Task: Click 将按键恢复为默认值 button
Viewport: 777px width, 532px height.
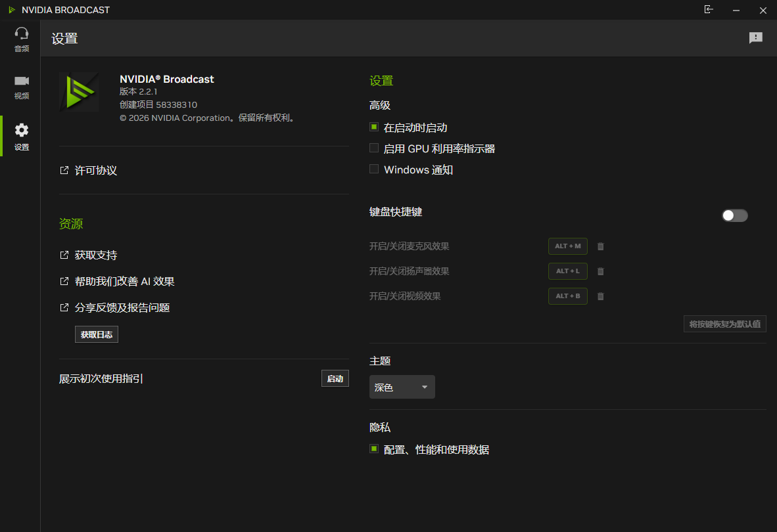Action: click(725, 324)
